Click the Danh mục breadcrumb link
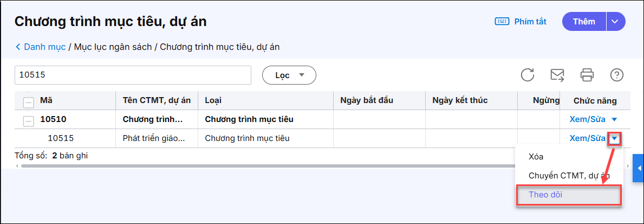 (x=44, y=47)
